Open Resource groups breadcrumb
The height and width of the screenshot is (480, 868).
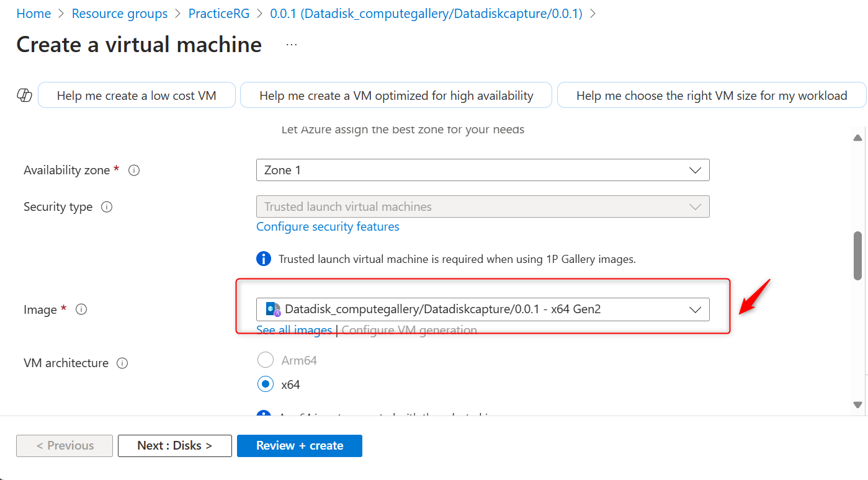120,14
